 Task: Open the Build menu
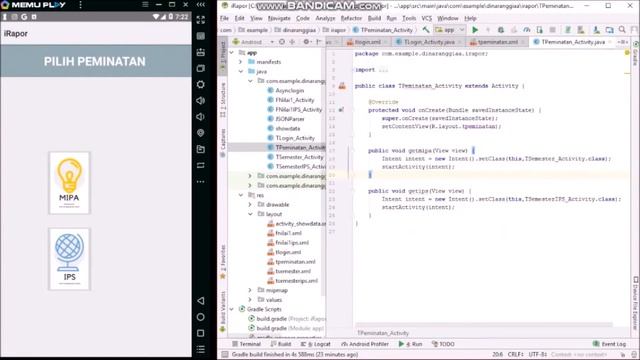pyautogui.click(x=374, y=18)
